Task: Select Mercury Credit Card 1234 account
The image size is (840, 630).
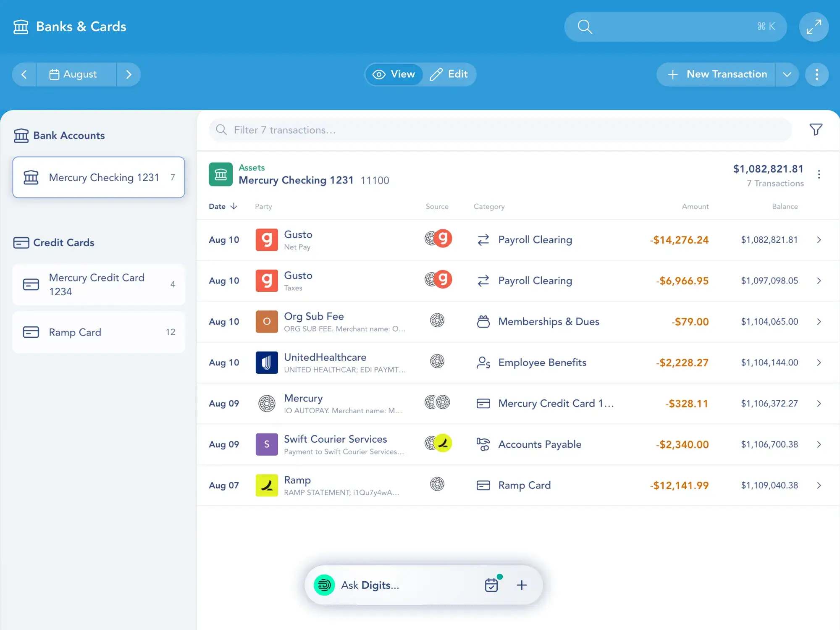Action: coord(99,284)
